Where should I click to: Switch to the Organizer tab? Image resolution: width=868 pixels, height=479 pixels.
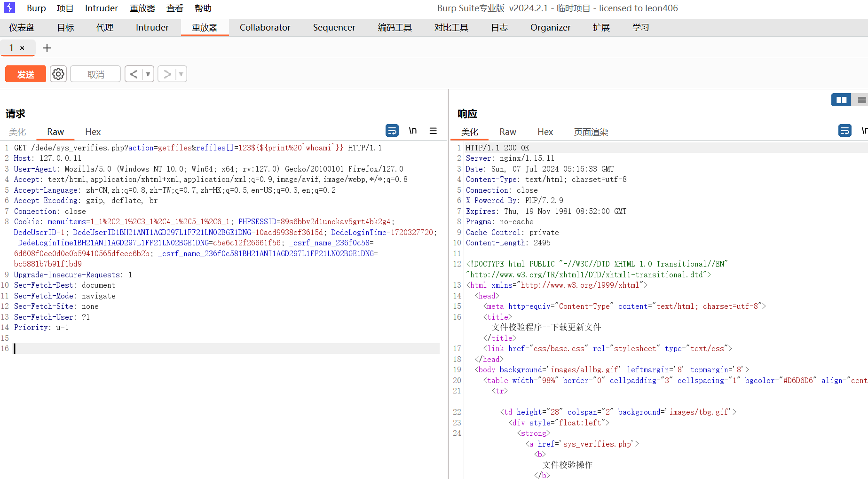[551, 27]
